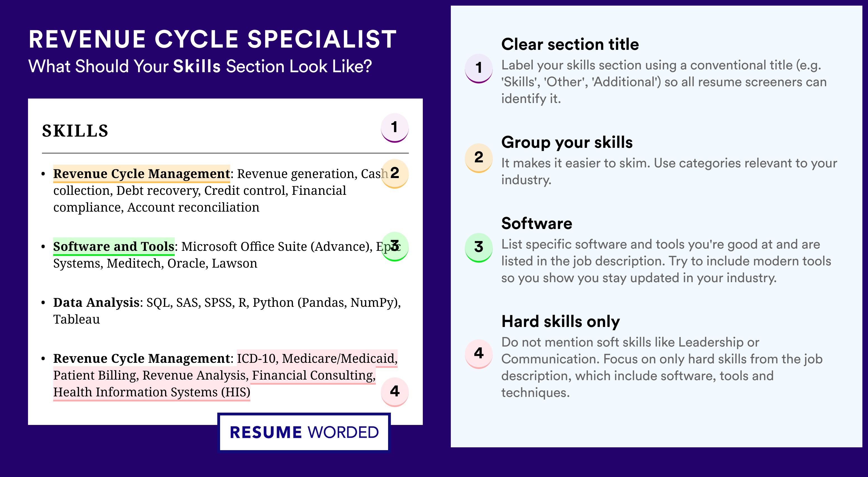Image resolution: width=868 pixels, height=477 pixels.
Task: Click the Data Analysis skill category
Action: coord(96,302)
